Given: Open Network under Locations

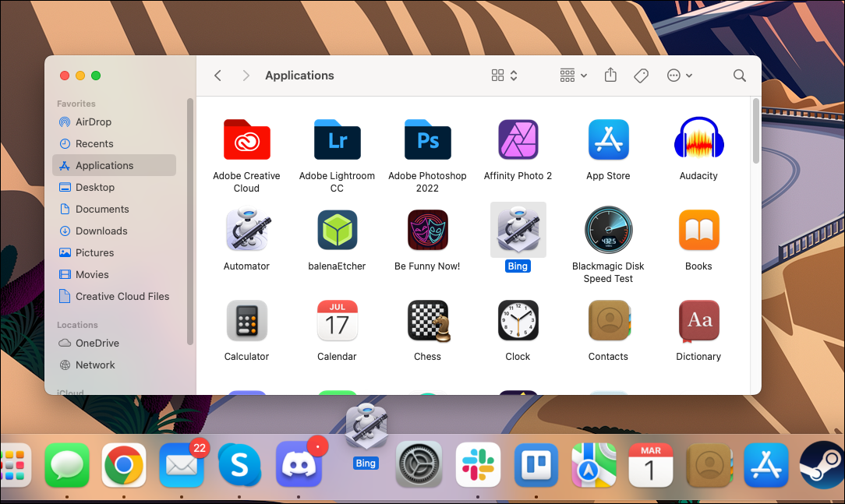Looking at the screenshot, I should tap(115, 365).
